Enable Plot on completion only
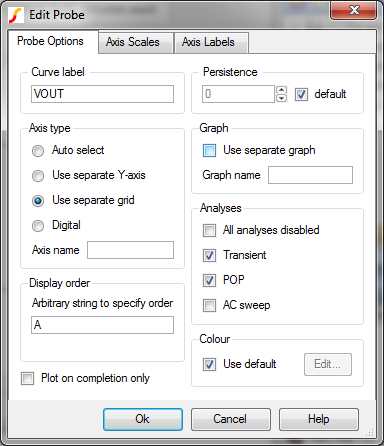 point(27,379)
